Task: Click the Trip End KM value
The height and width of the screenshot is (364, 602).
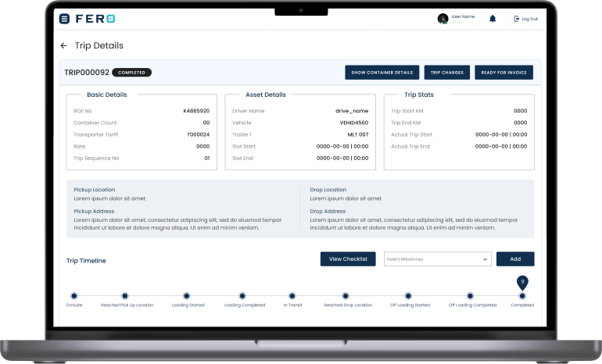Action: coord(520,123)
